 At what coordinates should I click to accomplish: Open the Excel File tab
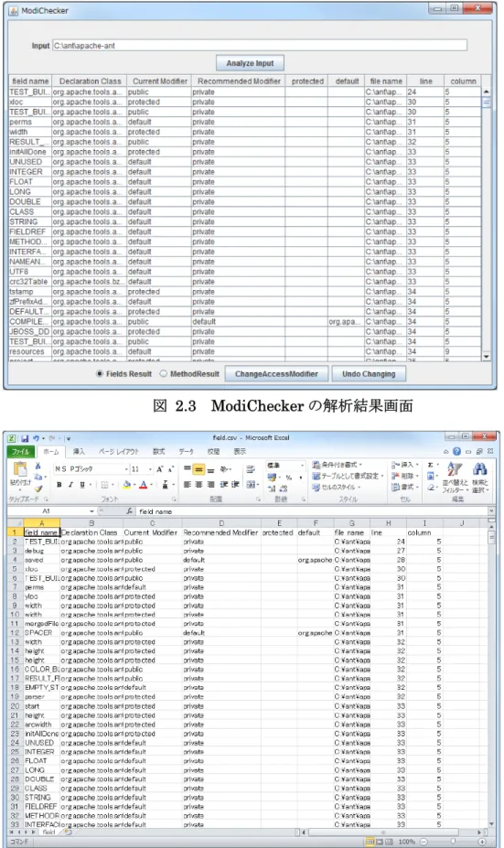point(21,452)
